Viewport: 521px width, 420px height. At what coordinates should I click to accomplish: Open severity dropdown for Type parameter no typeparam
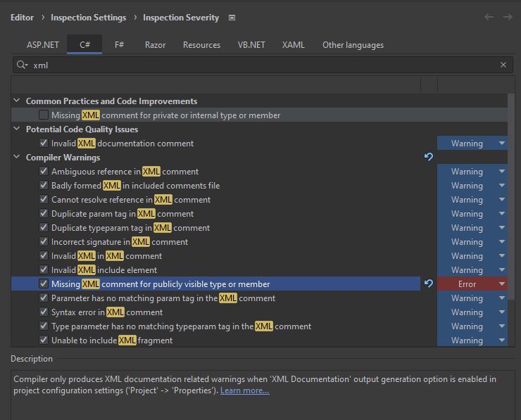pyautogui.click(x=472, y=326)
